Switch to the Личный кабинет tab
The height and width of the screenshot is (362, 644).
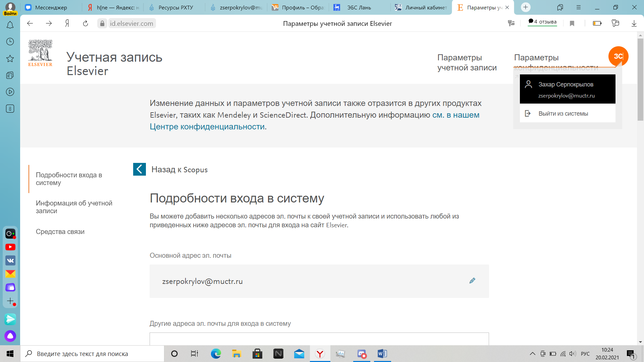coord(422,7)
